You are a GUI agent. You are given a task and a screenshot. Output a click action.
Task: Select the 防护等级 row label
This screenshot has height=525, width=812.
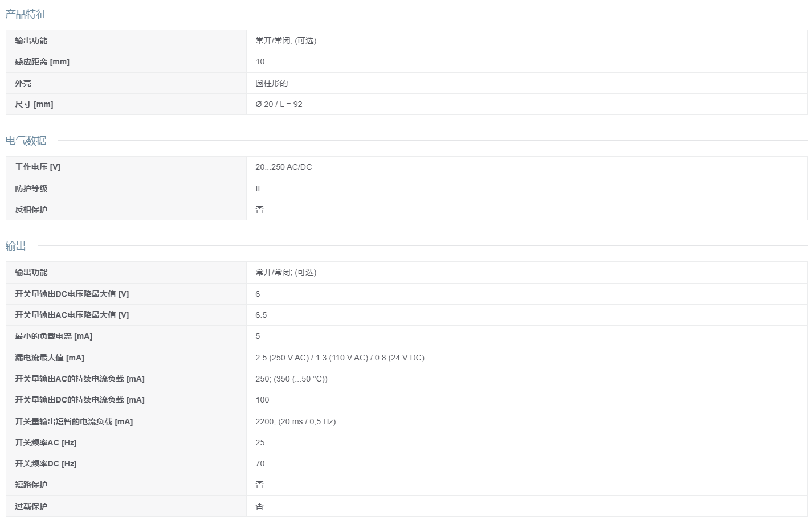tap(31, 188)
